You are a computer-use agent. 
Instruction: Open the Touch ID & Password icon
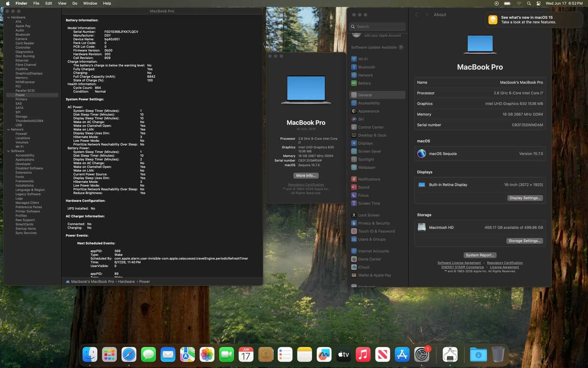tap(354, 231)
